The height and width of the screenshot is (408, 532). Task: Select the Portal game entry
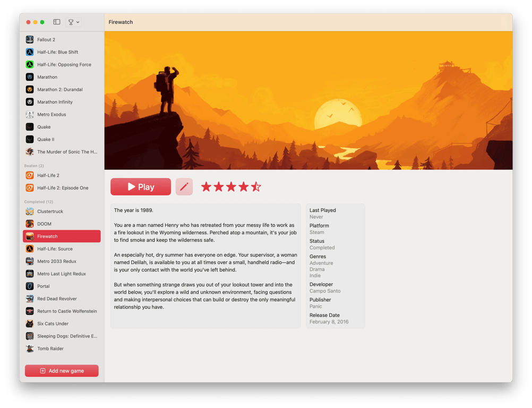pos(62,286)
